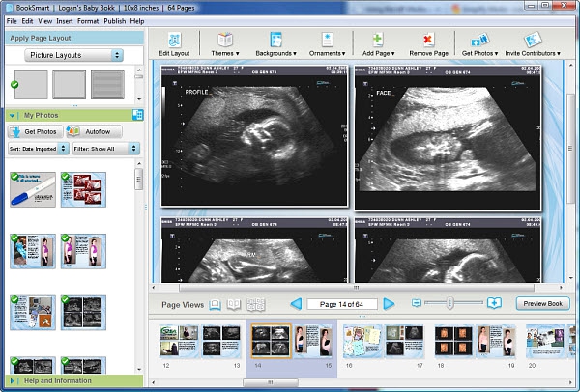Select page 14 thumbnail in filmstrip

coord(271,342)
